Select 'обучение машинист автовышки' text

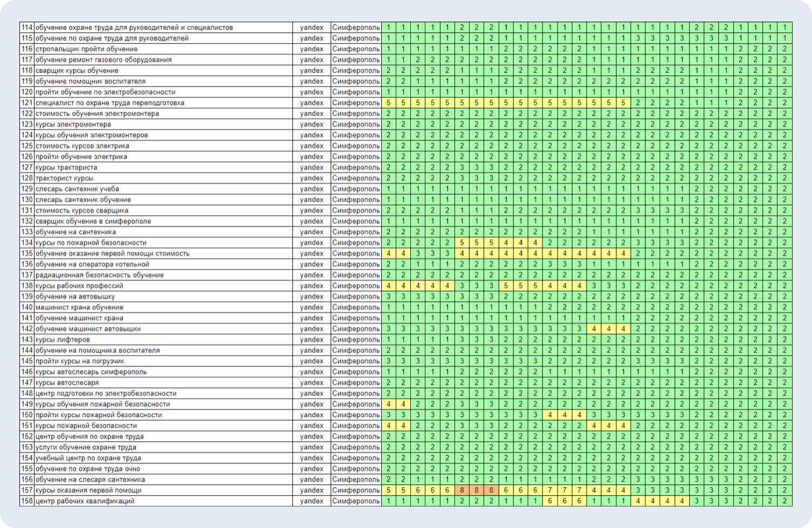pos(88,329)
